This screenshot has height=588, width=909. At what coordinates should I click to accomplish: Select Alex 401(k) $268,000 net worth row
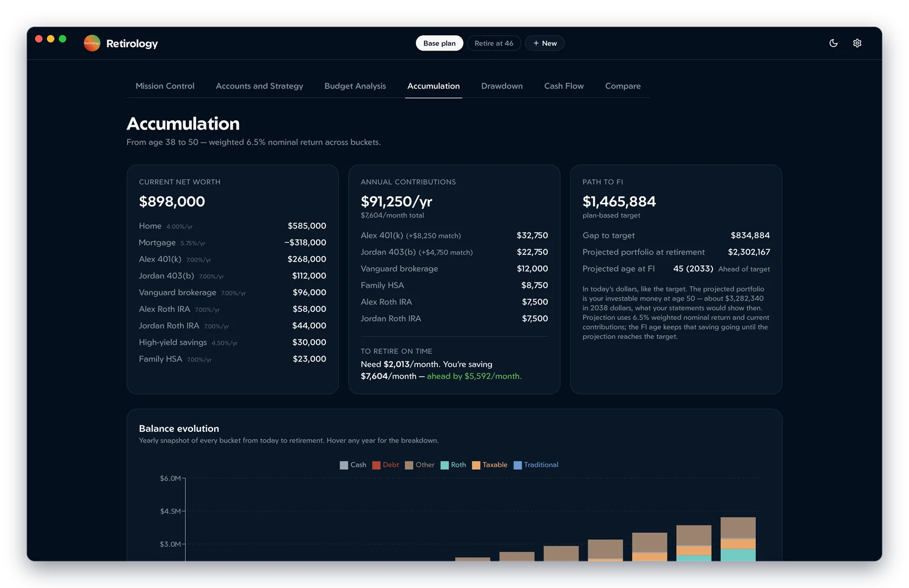[x=232, y=259]
